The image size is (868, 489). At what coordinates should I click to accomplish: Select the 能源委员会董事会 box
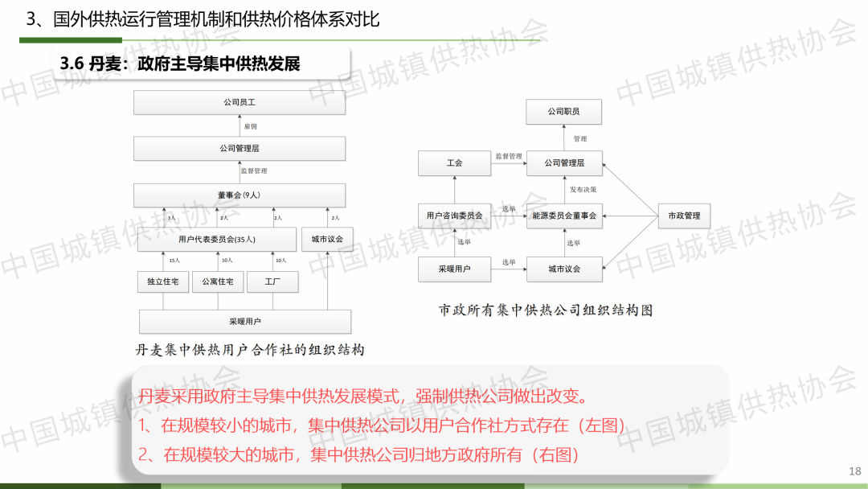(x=563, y=216)
